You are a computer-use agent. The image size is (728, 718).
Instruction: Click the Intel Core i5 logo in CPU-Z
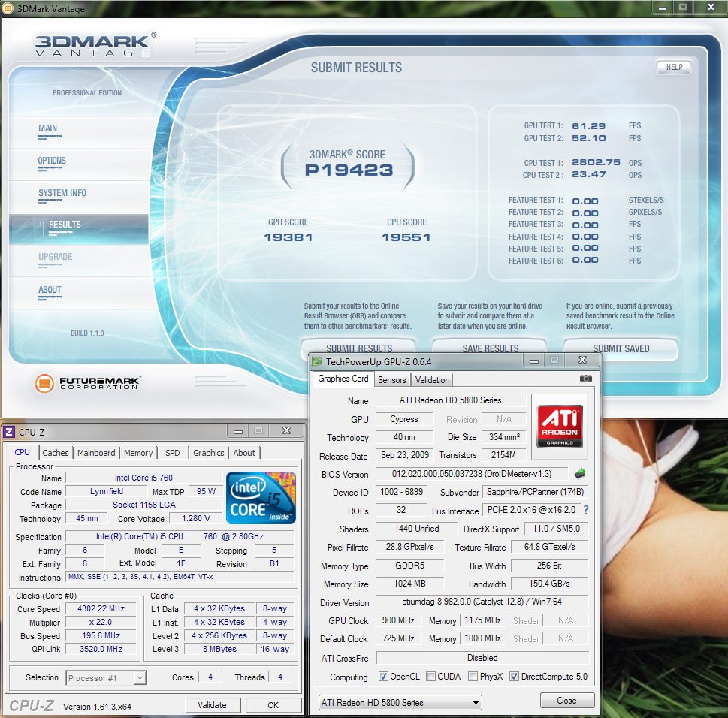pyautogui.click(x=261, y=498)
